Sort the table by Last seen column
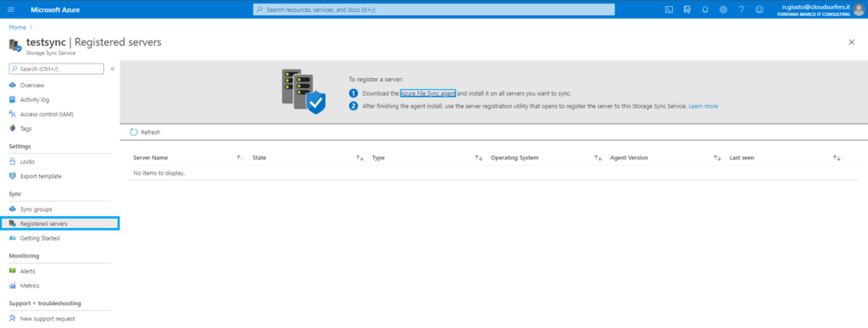The height and width of the screenshot is (328, 868). (837, 158)
